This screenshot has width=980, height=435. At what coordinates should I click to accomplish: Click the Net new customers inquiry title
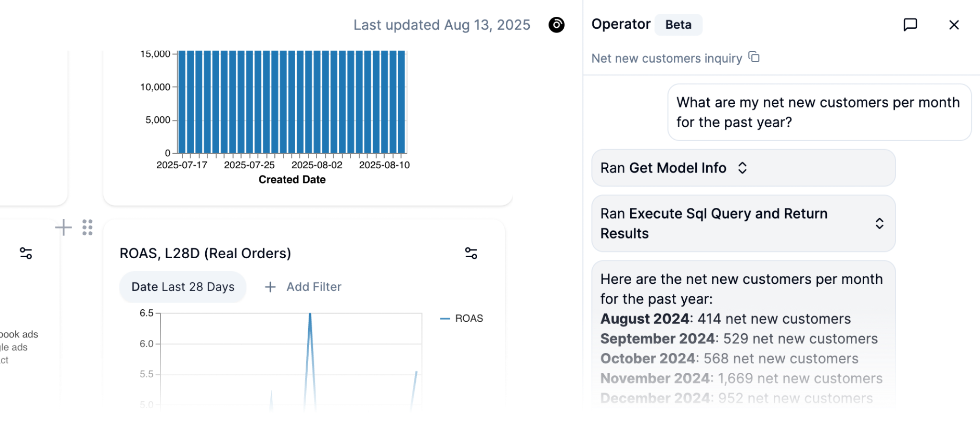click(667, 58)
